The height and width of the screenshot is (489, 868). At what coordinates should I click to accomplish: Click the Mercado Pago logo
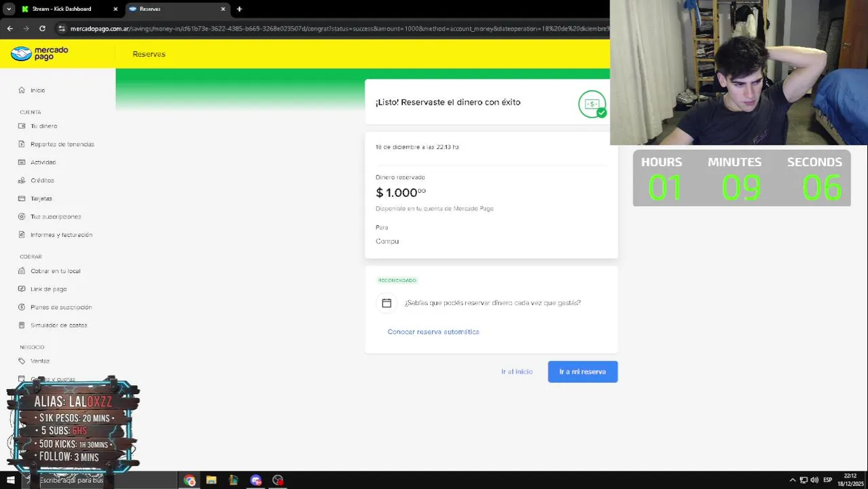coord(39,54)
